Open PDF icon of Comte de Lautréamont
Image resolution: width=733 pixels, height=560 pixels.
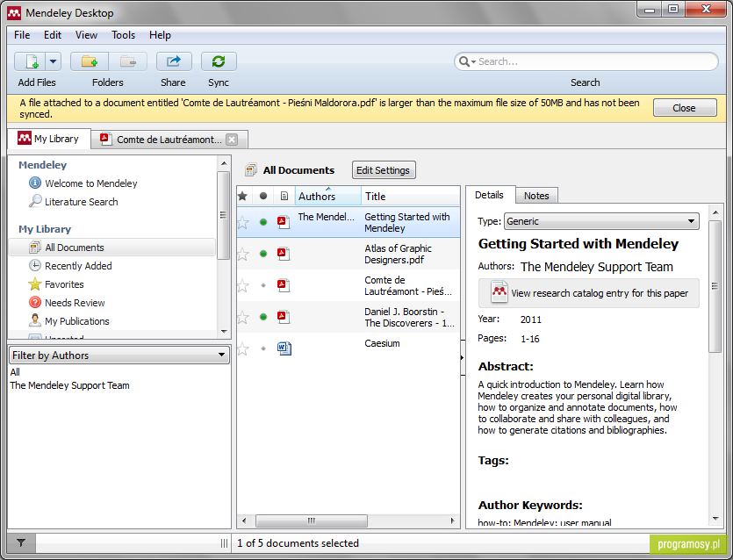tap(284, 285)
